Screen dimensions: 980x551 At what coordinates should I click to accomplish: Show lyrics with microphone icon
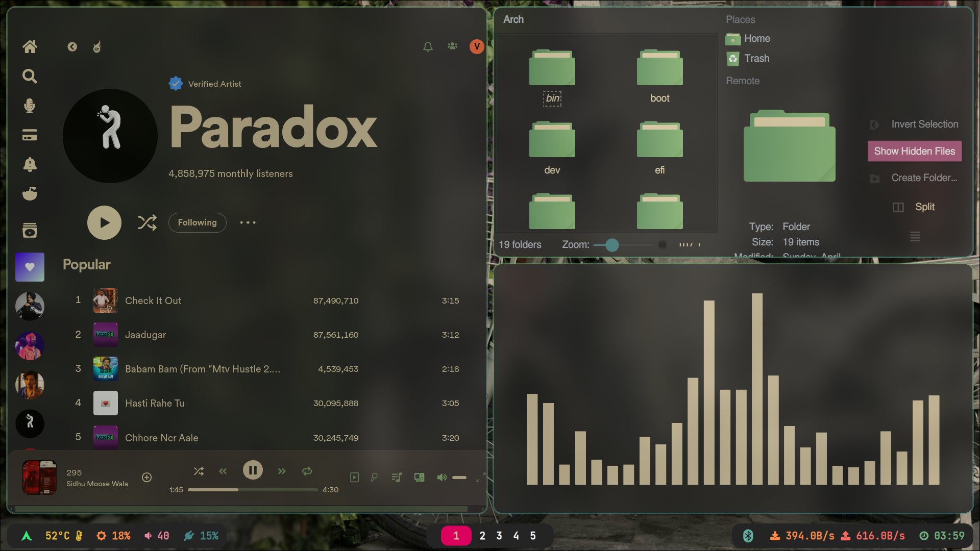[x=374, y=478]
